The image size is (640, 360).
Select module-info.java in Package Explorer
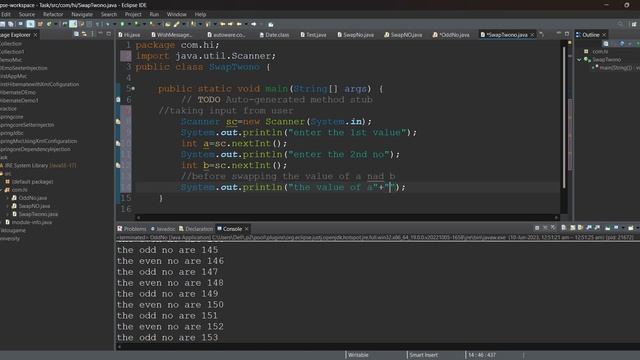coord(31,222)
